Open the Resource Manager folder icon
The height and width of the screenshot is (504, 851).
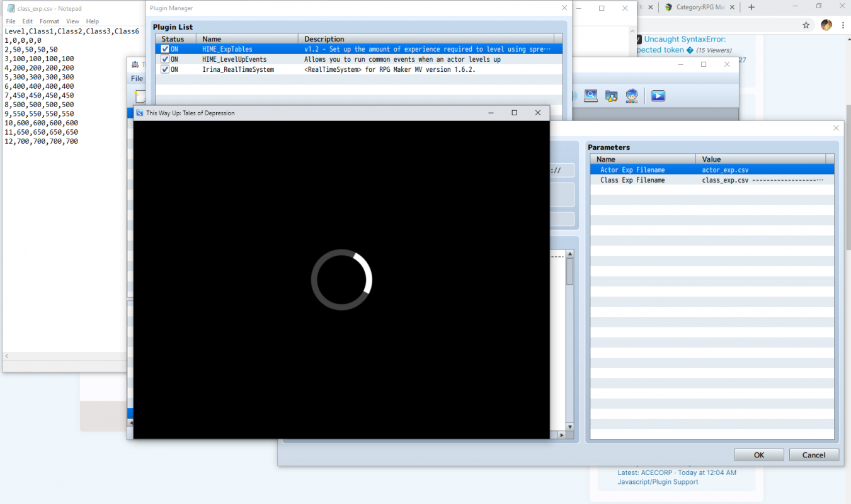pyautogui.click(x=611, y=96)
